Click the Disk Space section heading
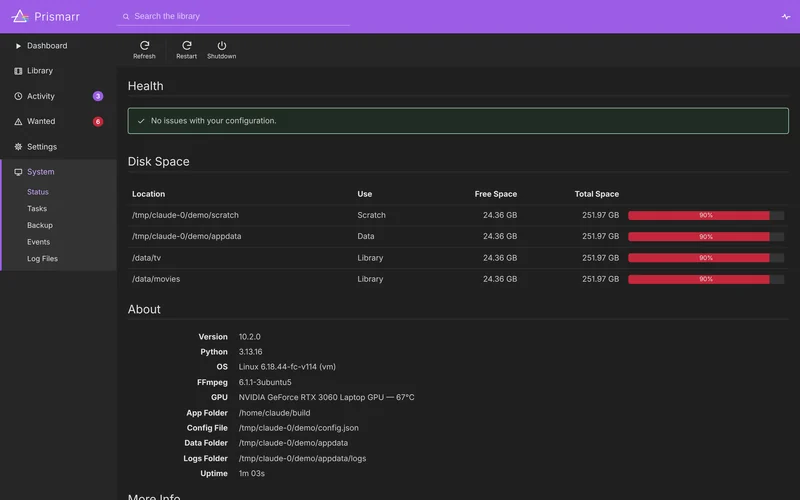 (x=158, y=162)
